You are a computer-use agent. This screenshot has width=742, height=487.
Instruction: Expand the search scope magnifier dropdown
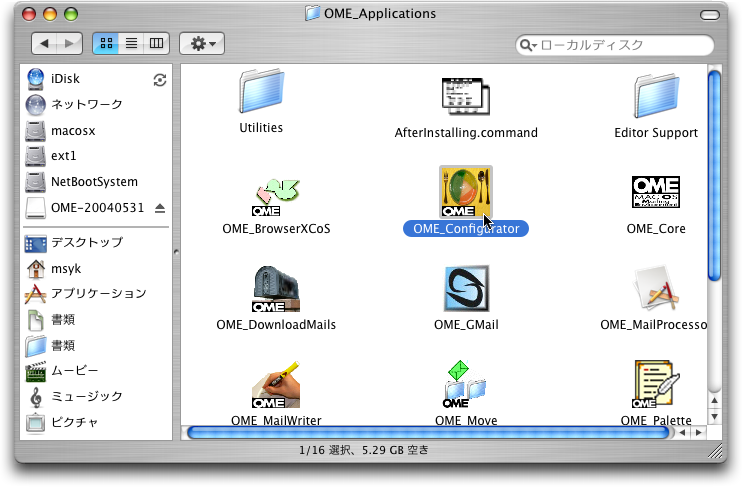point(529,46)
